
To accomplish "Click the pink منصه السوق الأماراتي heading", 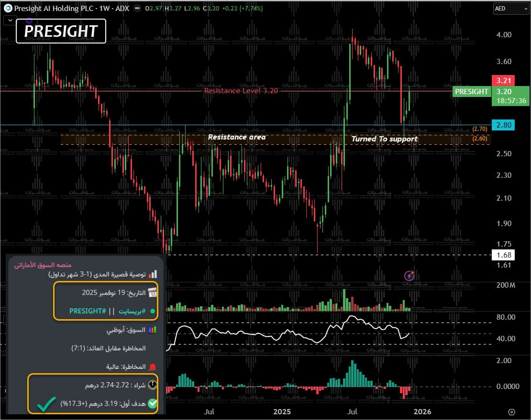I will click(x=43, y=265).
